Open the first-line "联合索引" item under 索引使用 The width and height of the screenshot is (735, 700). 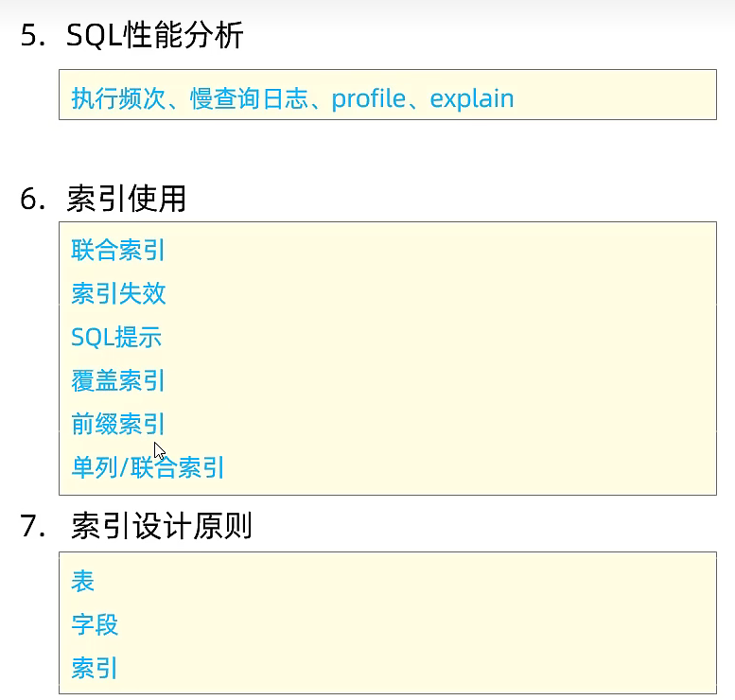click(118, 250)
